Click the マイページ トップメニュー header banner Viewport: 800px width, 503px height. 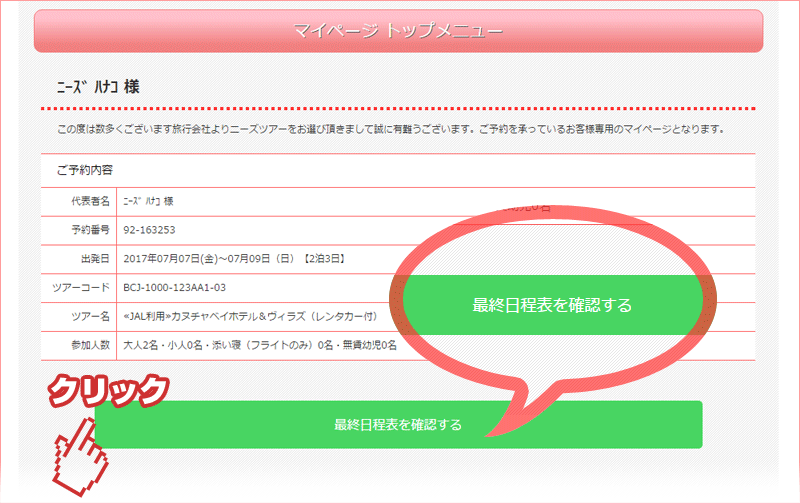pyautogui.click(x=398, y=31)
